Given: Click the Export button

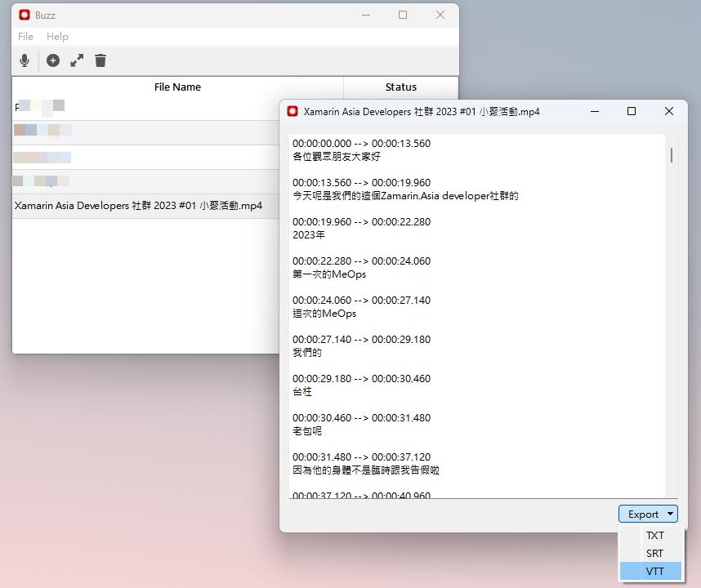Looking at the screenshot, I should (x=643, y=514).
